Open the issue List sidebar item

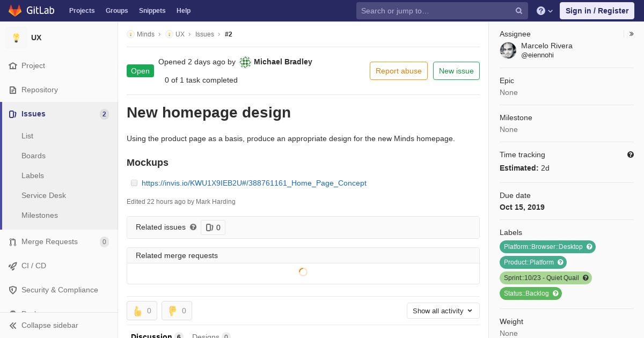pyautogui.click(x=27, y=136)
